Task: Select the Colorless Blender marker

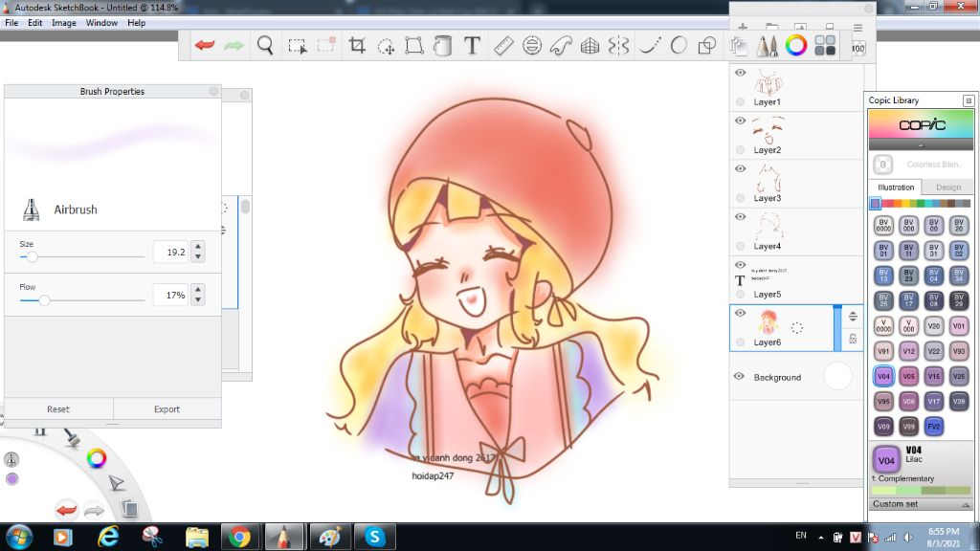Action: [x=882, y=165]
